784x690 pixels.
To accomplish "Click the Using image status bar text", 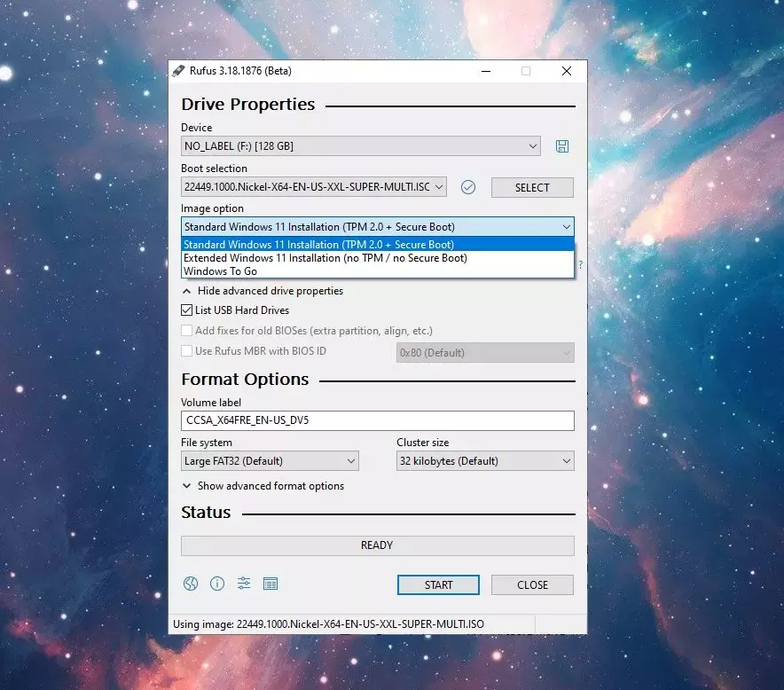I will point(328,624).
